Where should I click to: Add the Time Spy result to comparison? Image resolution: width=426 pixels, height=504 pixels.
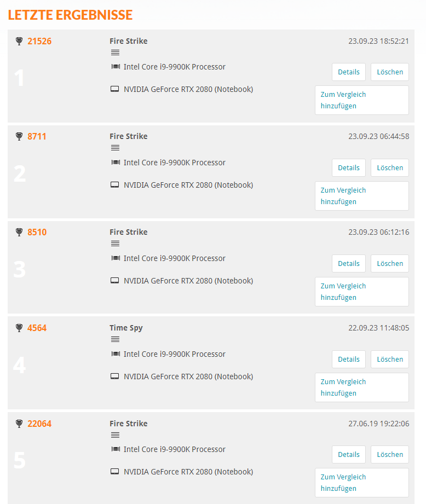click(362, 387)
